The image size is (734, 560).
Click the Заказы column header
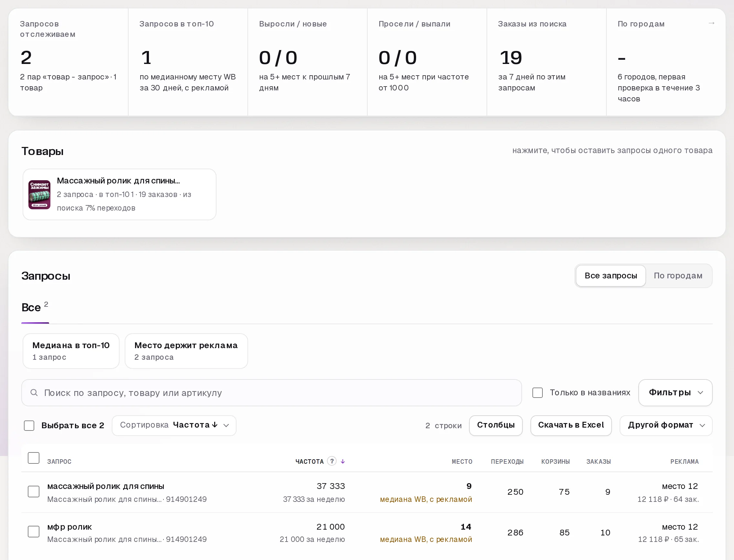click(598, 461)
